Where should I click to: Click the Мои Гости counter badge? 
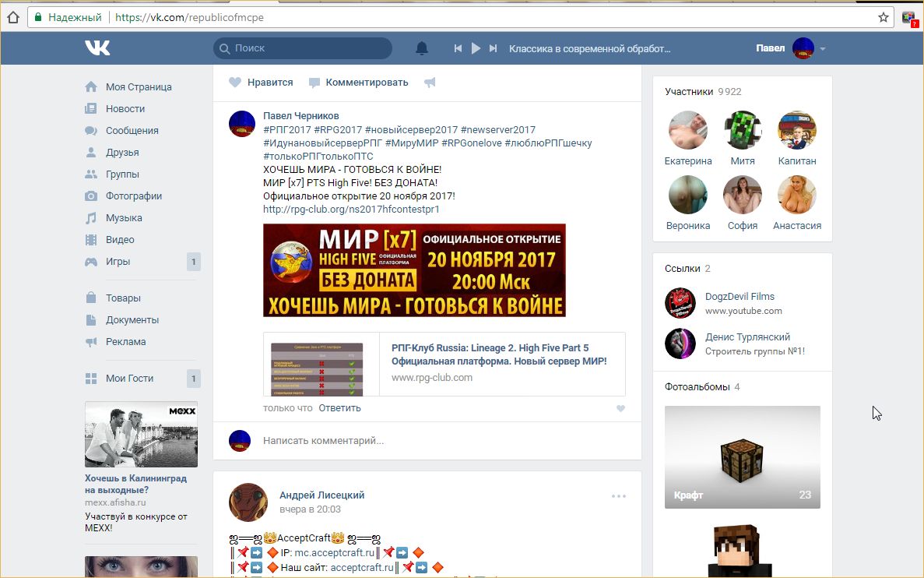coord(193,378)
